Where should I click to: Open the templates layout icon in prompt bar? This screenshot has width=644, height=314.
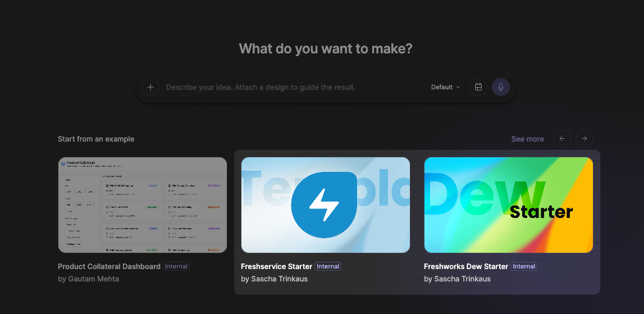pos(478,87)
